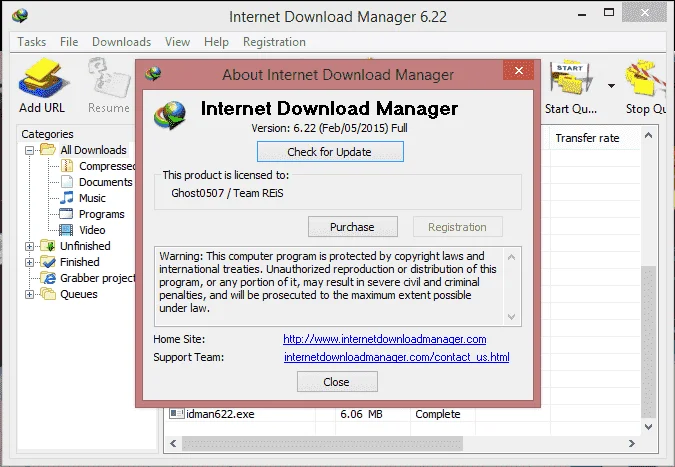Select the Programs category label
Screen dimensions: 675x467
(102, 214)
